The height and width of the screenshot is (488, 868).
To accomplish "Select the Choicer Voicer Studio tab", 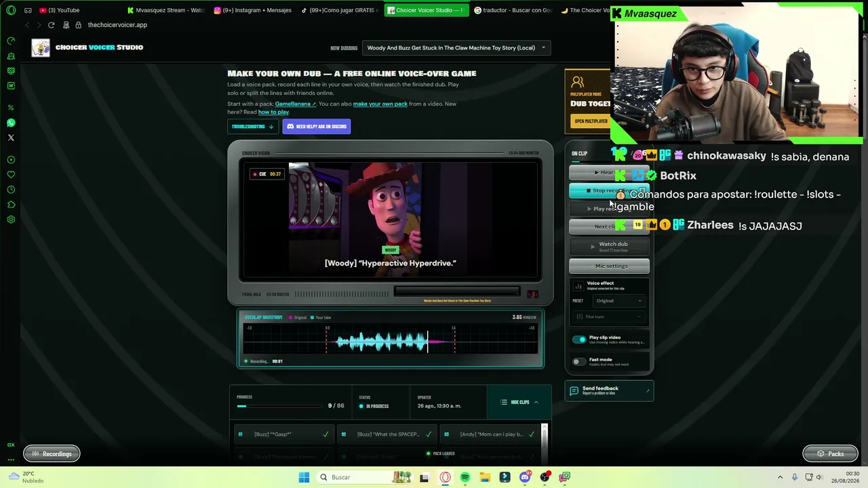I will pyautogui.click(x=426, y=10).
